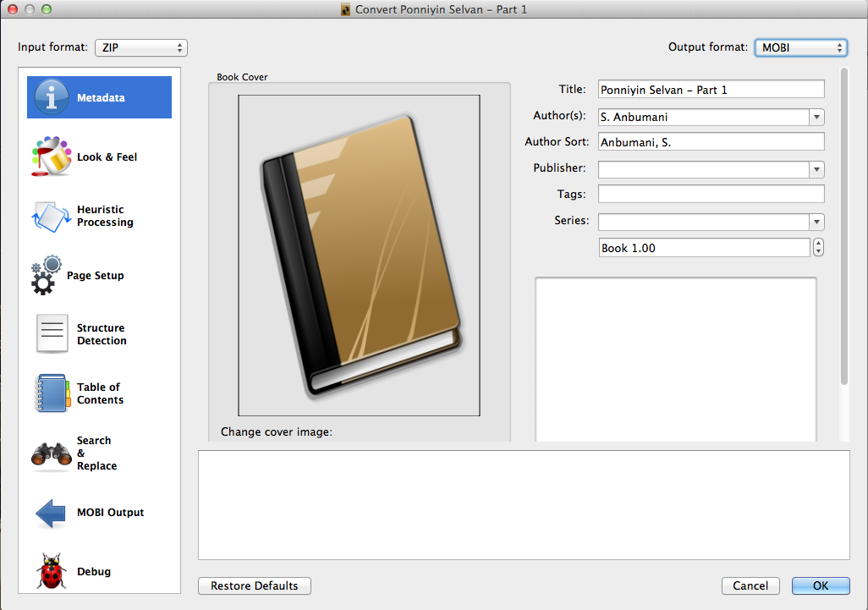The image size is (868, 610).
Task: Open the Publisher dropdown arrow
Action: [x=816, y=169]
